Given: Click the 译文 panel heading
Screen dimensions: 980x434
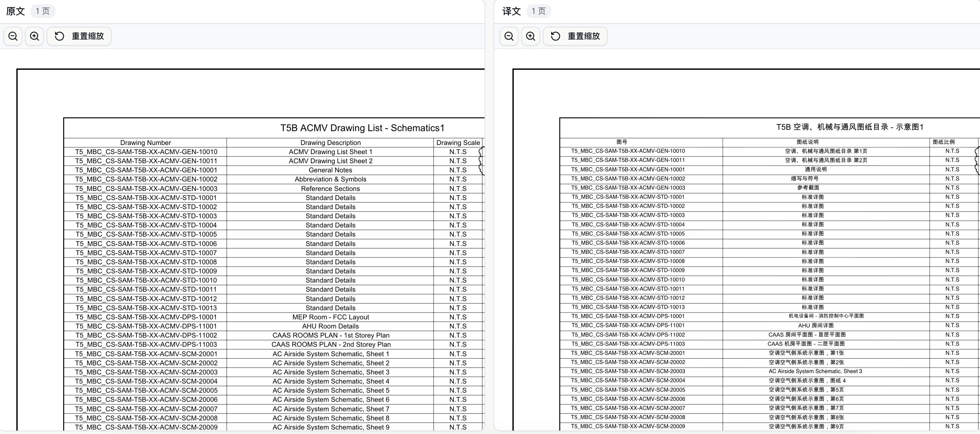Looking at the screenshot, I should point(512,11).
